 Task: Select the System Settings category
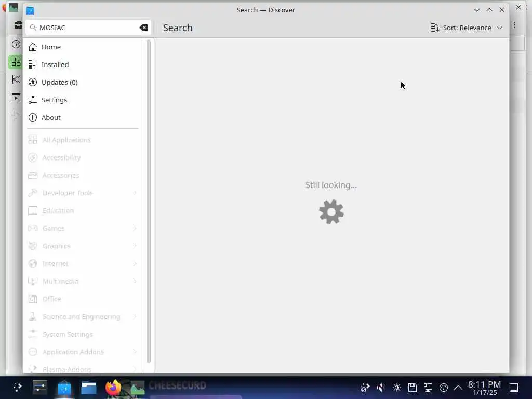83,334
